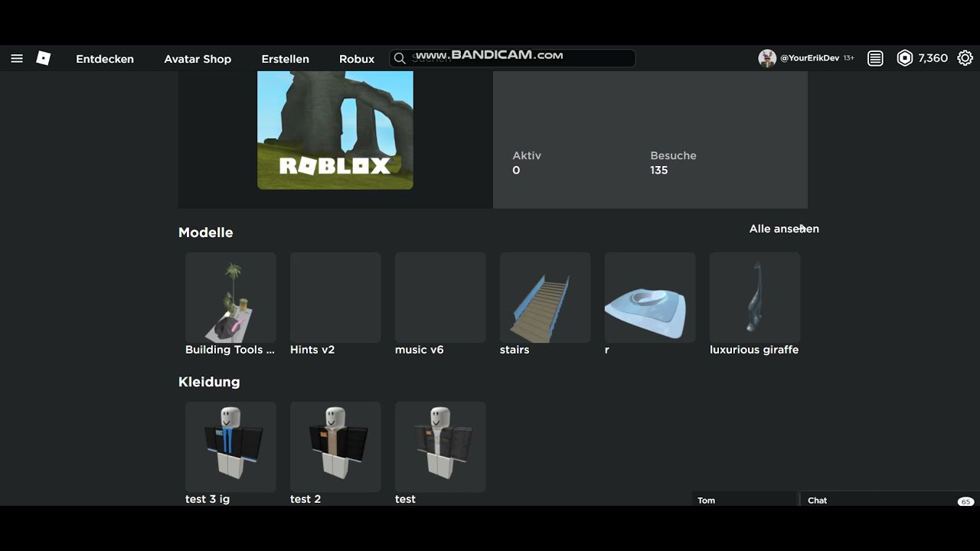Open the hamburger navigation menu
The height and width of the screenshot is (551, 980).
point(17,58)
